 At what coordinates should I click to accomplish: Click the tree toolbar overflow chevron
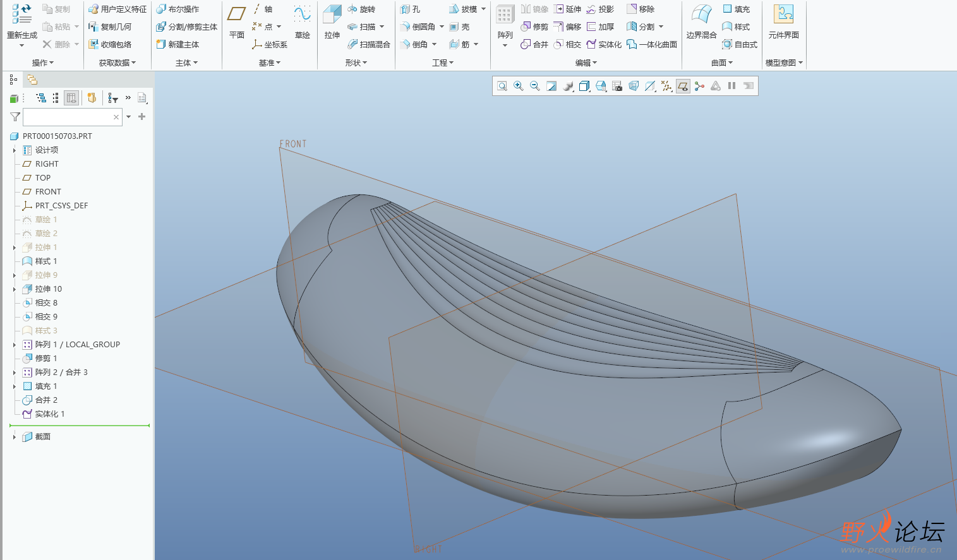(x=128, y=98)
